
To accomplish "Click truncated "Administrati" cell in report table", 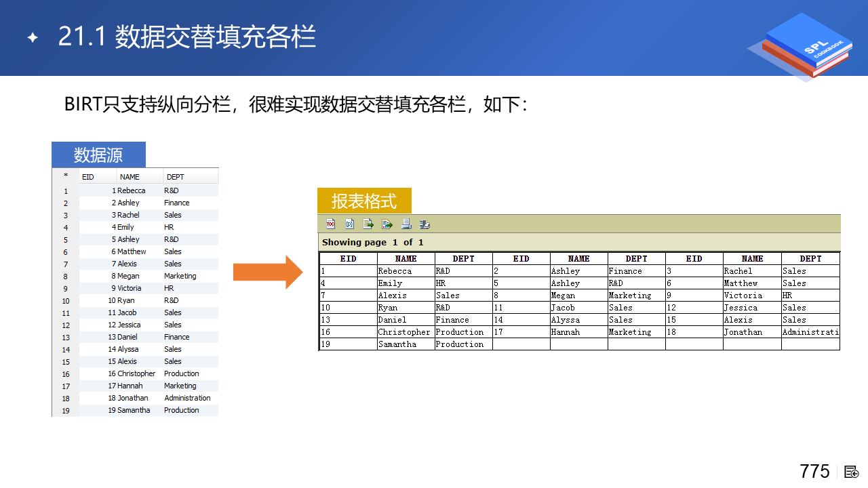I will 810,332.
